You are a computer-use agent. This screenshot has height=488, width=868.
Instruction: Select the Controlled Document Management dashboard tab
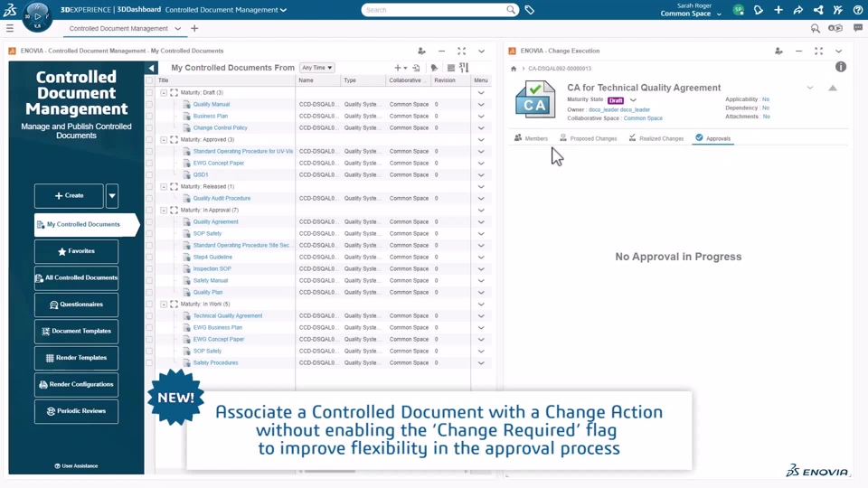point(118,28)
